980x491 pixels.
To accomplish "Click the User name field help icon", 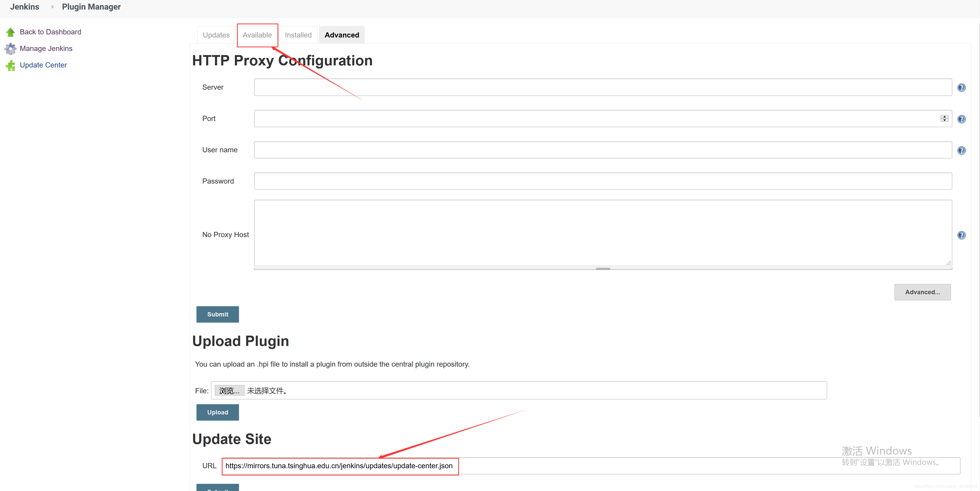I will [962, 150].
